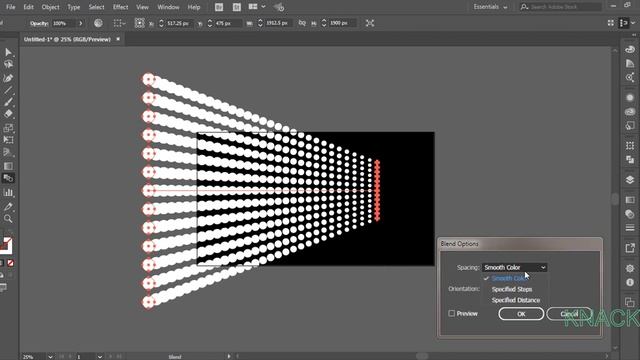Select the Column Graph tool
Image resolution: width=640 pixels, height=360 pixels.
pyautogui.click(x=8, y=192)
